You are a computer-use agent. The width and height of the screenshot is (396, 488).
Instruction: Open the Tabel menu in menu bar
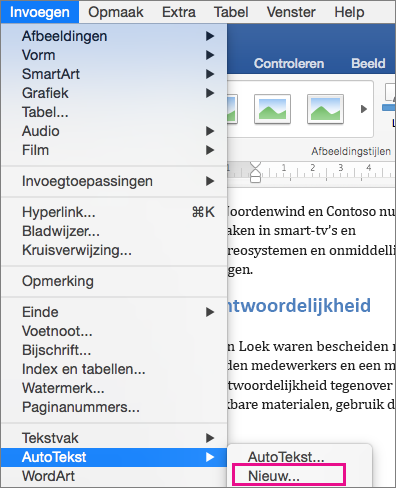click(x=231, y=12)
